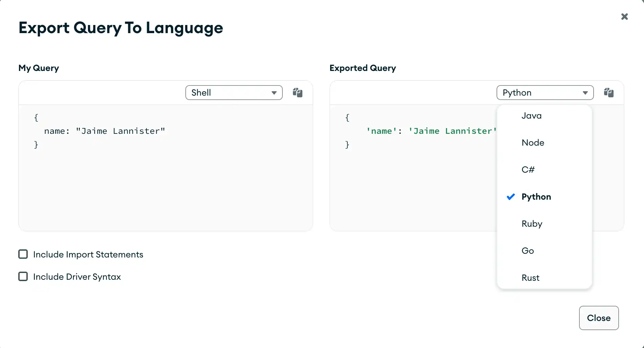Copy the exported Python query

point(609,93)
